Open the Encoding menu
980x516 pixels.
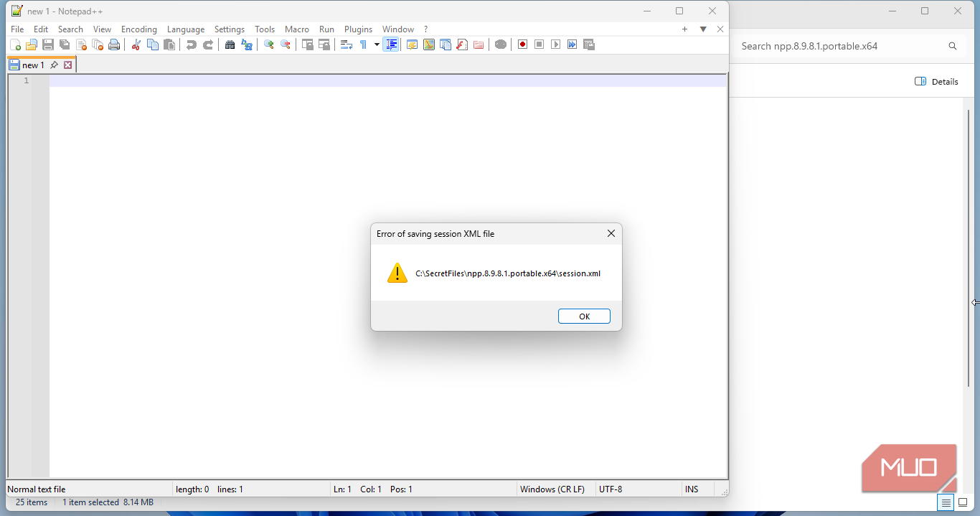[139, 29]
